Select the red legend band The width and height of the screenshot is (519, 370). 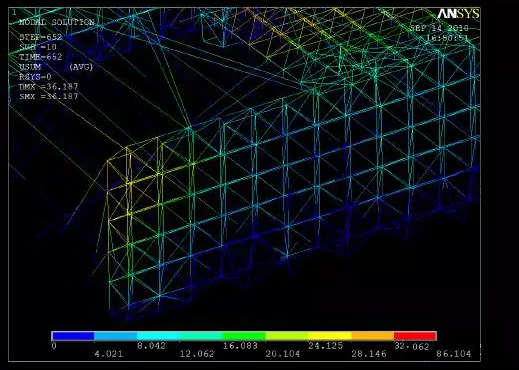pyautogui.click(x=415, y=336)
